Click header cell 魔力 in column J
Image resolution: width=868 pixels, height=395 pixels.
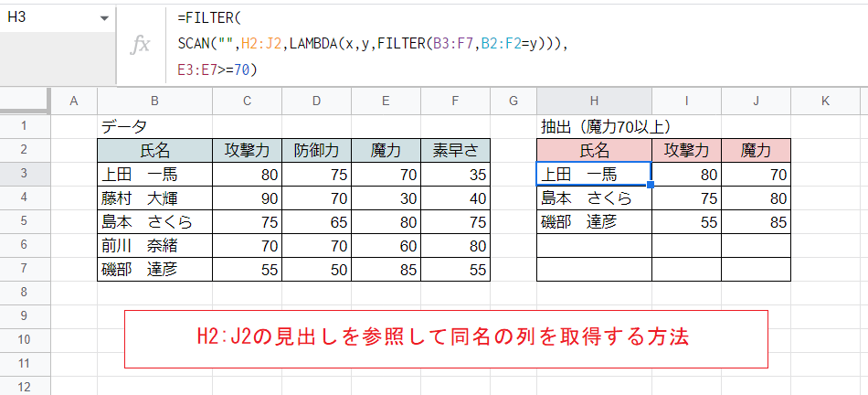click(x=756, y=150)
